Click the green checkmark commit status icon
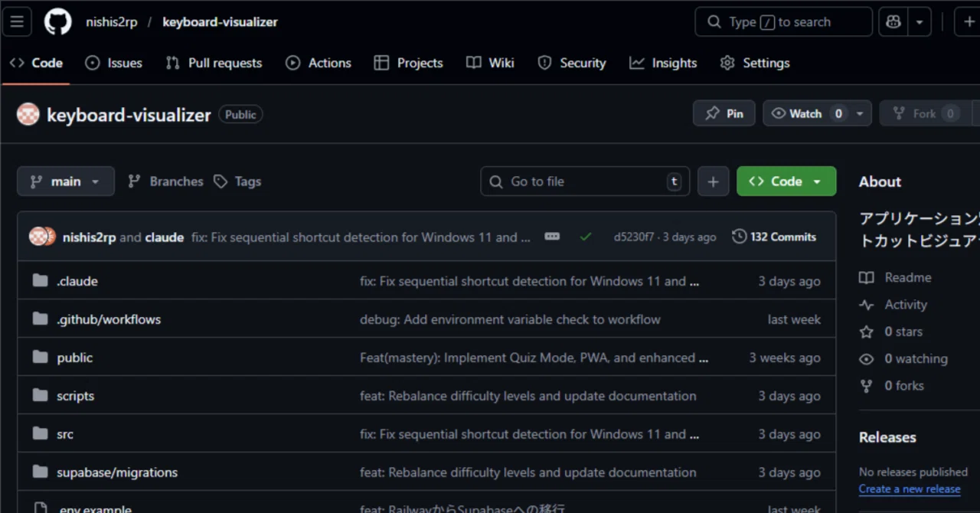This screenshot has width=980, height=513. tap(586, 237)
